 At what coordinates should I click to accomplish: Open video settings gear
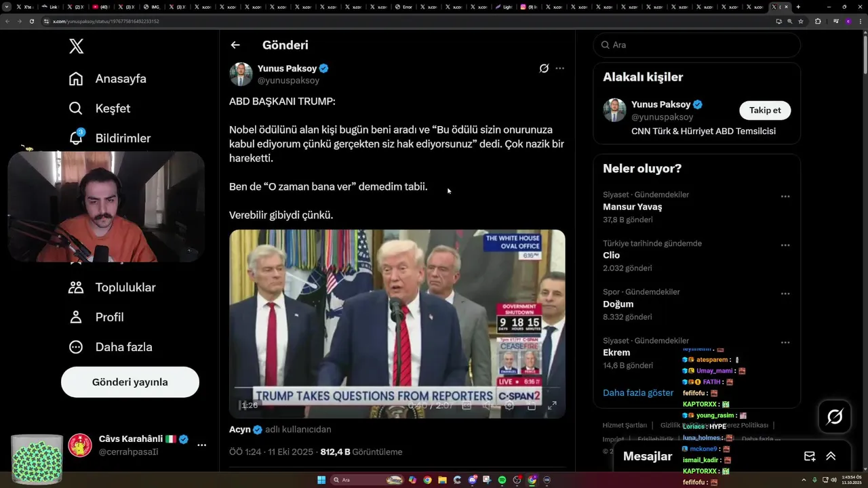(x=509, y=405)
